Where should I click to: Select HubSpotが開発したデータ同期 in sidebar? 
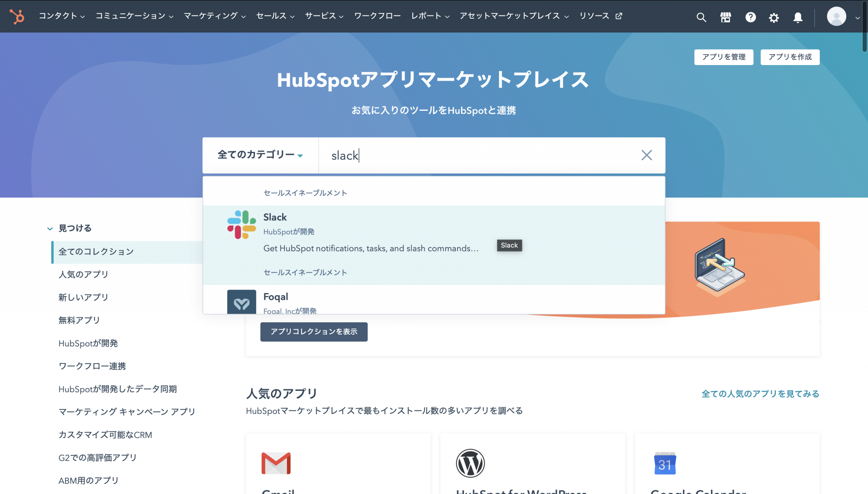pos(117,389)
